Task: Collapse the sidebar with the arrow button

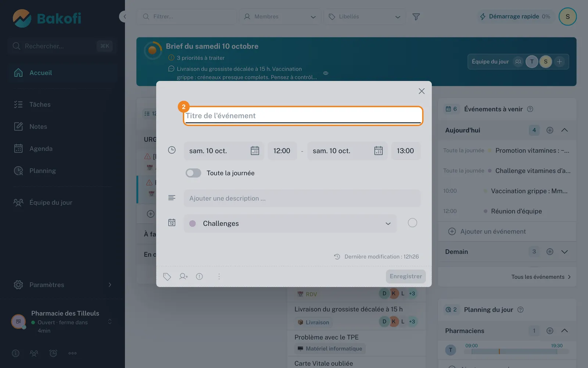Action: click(124, 17)
